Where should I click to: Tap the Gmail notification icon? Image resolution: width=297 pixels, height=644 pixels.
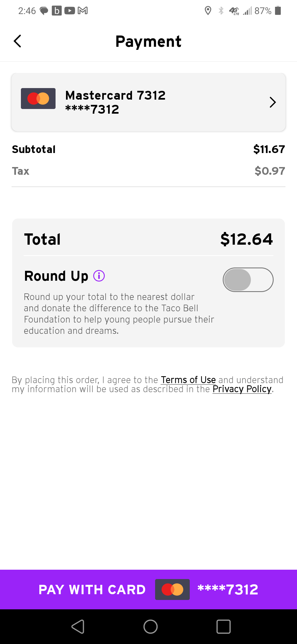pos(83,11)
